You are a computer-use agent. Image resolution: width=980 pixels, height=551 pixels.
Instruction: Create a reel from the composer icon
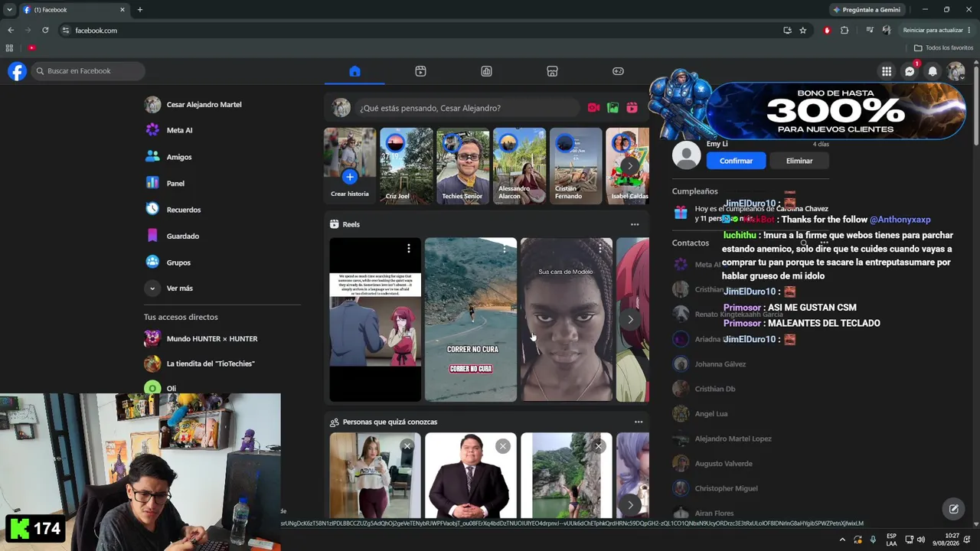tap(632, 108)
